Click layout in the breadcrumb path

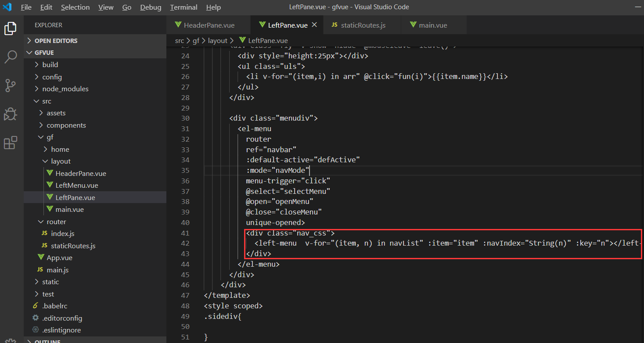coord(218,40)
